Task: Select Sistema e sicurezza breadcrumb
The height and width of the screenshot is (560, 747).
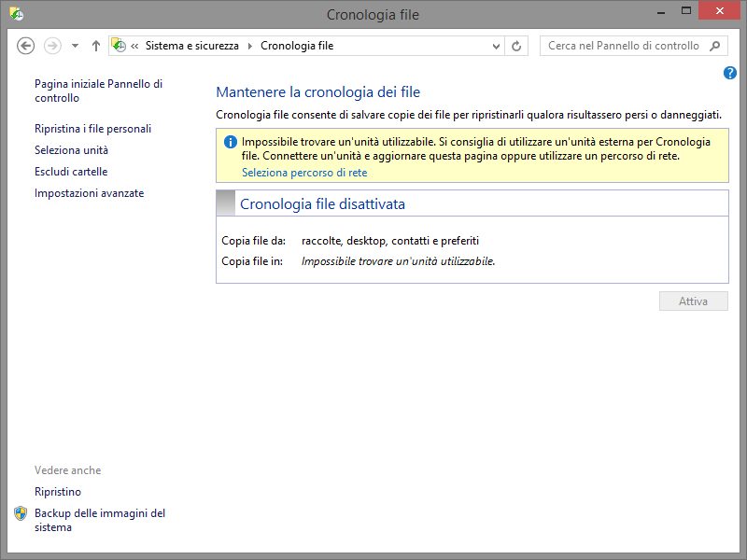Action: click(191, 46)
